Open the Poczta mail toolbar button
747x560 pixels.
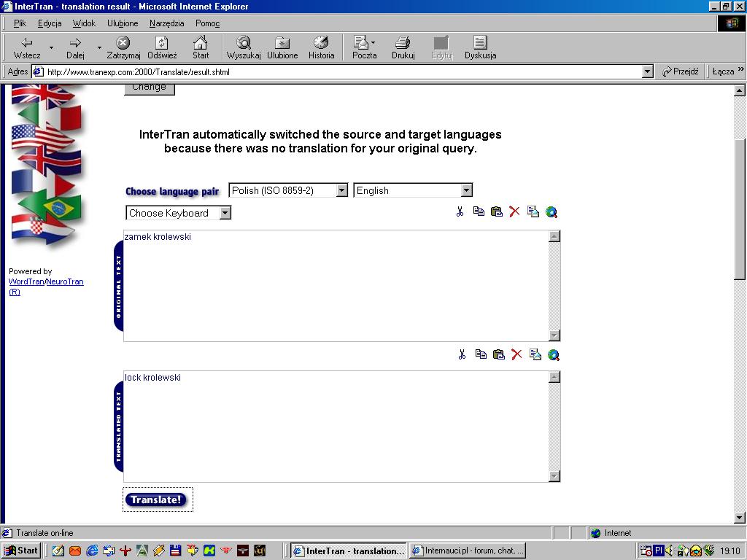click(x=362, y=47)
